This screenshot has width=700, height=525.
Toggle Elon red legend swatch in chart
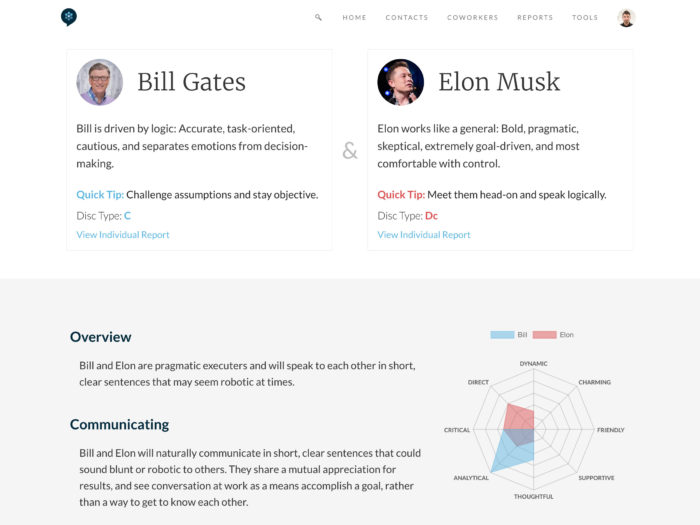[x=544, y=335]
